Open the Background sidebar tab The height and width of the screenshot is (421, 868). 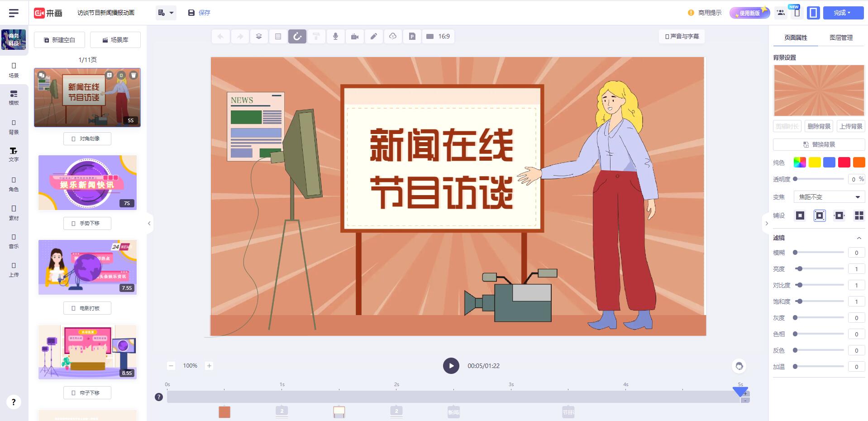pos(14,127)
